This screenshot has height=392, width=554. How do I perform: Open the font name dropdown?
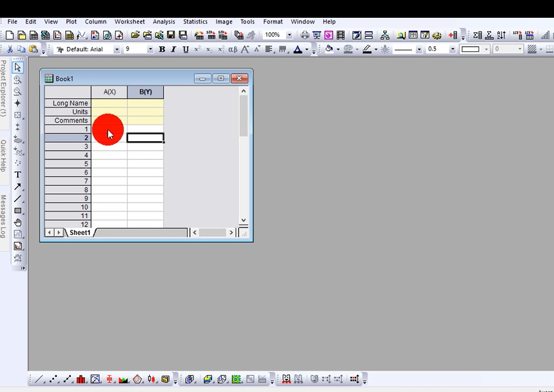click(117, 49)
